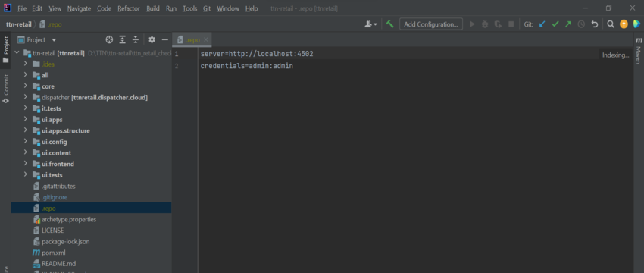Open the Navigate menu
Viewport: 644px width, 273px height.
(80, 8)
